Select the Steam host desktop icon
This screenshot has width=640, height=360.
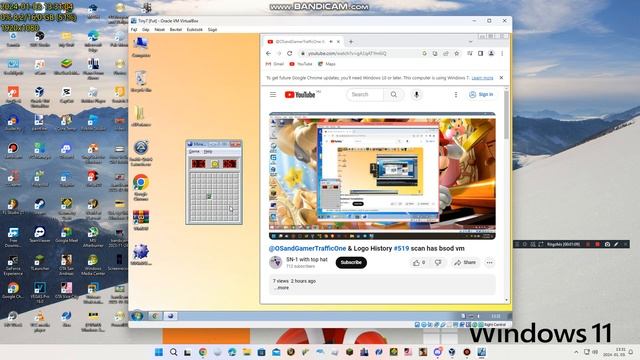point(40,207)
